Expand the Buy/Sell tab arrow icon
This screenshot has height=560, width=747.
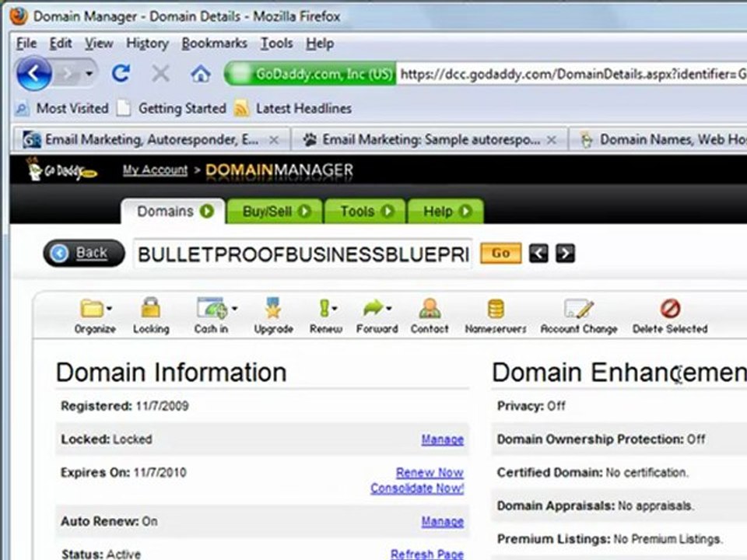tap(305, 212)
